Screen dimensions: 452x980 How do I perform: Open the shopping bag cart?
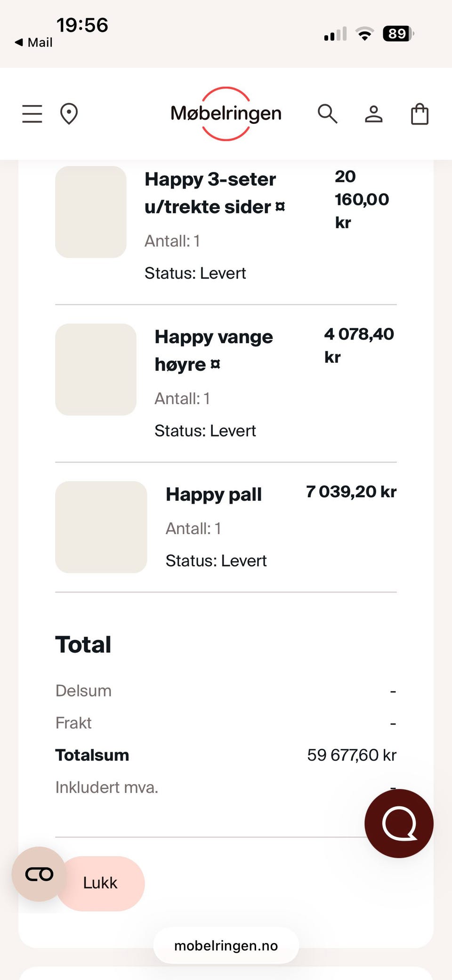420,114
